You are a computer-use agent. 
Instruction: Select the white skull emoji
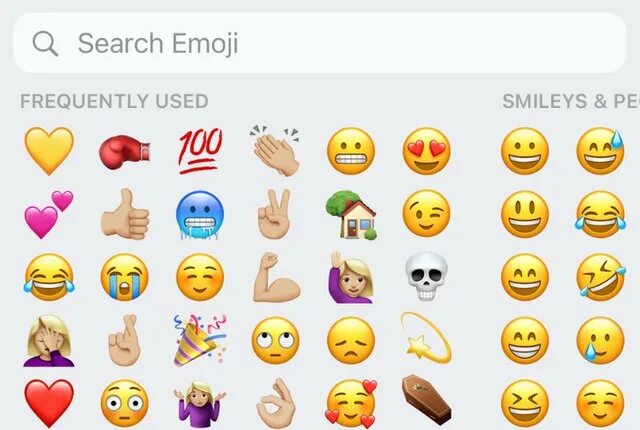(426, 276)
